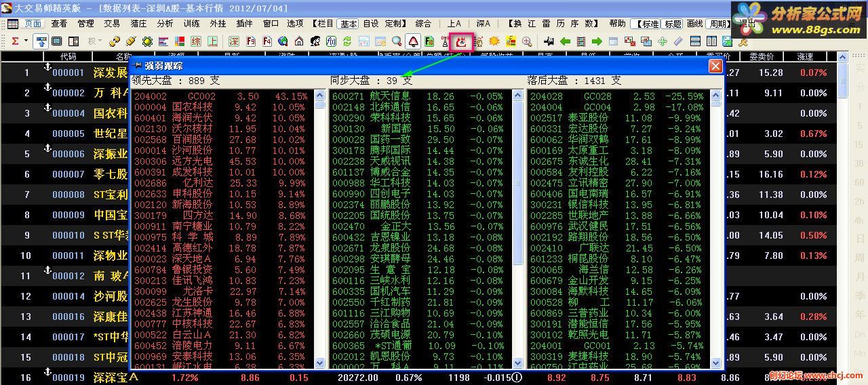Click the magnifier search icon near bell
868x385 pixels.
coord(396,41)
